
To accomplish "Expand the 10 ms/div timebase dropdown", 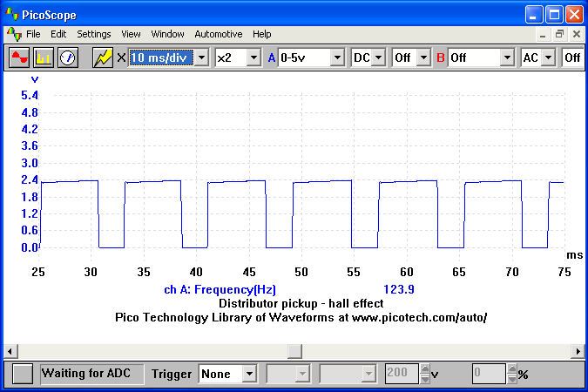I will click(x=201, y=57).
